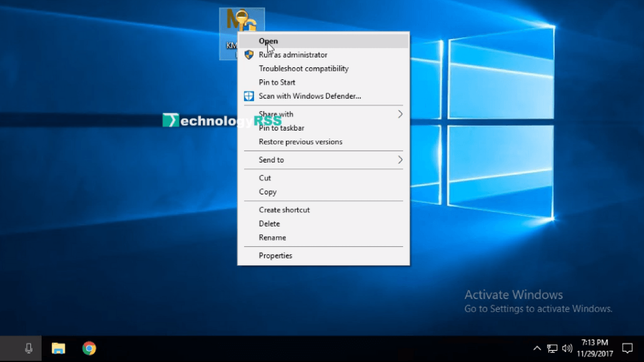Choose Scan with Windows Defender
The image size is (644, 362).
coord(309,96)
